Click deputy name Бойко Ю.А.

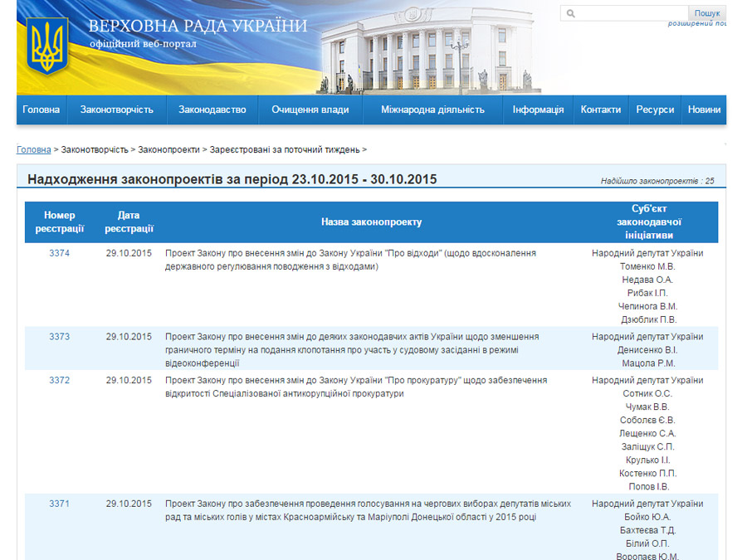647,517
